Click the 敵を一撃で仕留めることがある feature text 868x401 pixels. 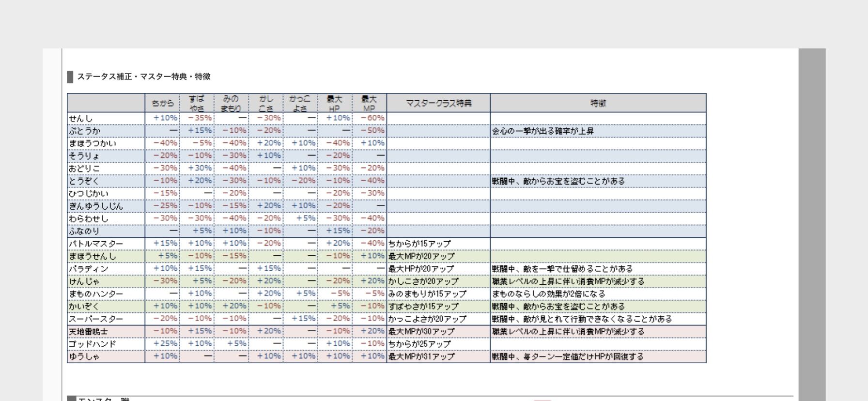(x=562, y=269)
